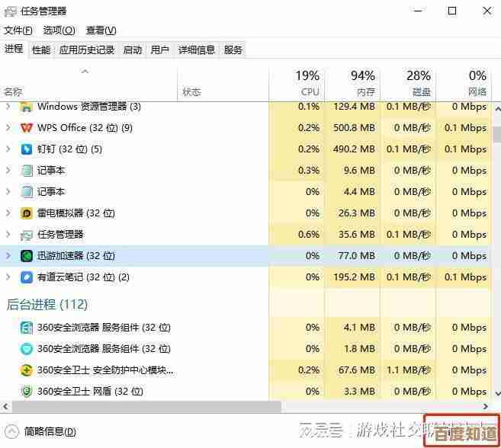Click the 1.1 MB/秒 disk value
The image size is (501, 448).
(409, 370)
